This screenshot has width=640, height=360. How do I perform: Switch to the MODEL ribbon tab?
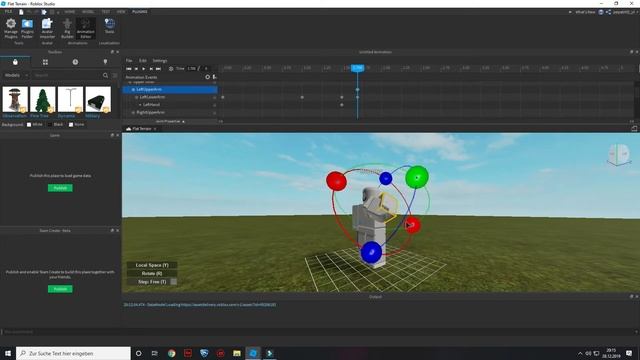[88, 12]
